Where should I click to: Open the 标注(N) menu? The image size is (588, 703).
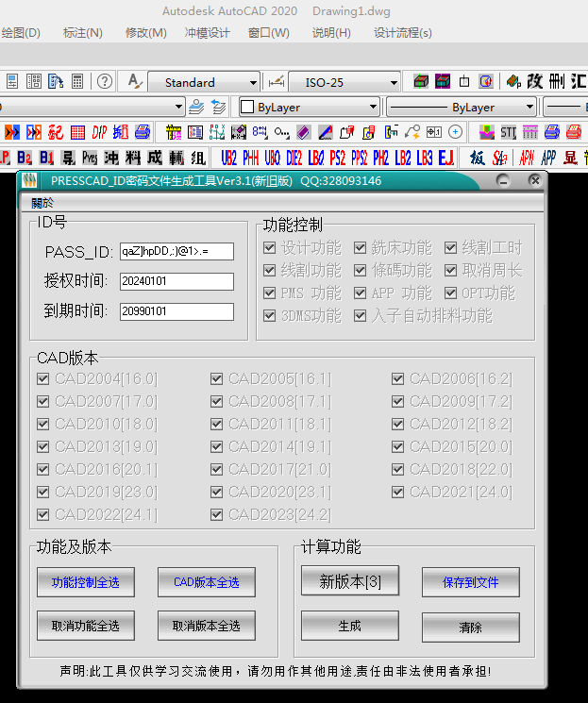[83, 33]
